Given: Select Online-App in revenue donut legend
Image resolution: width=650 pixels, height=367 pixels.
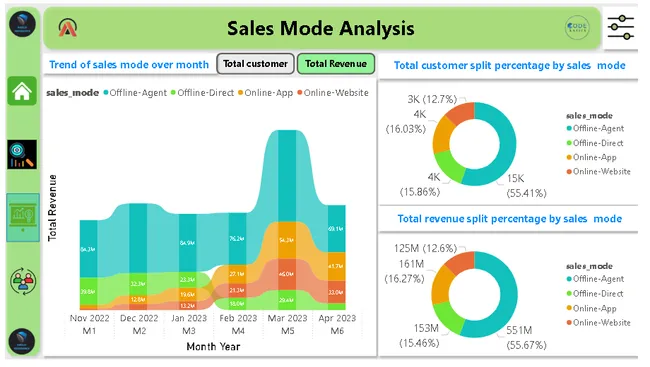Looking at the screenshot, I should 592,309.
